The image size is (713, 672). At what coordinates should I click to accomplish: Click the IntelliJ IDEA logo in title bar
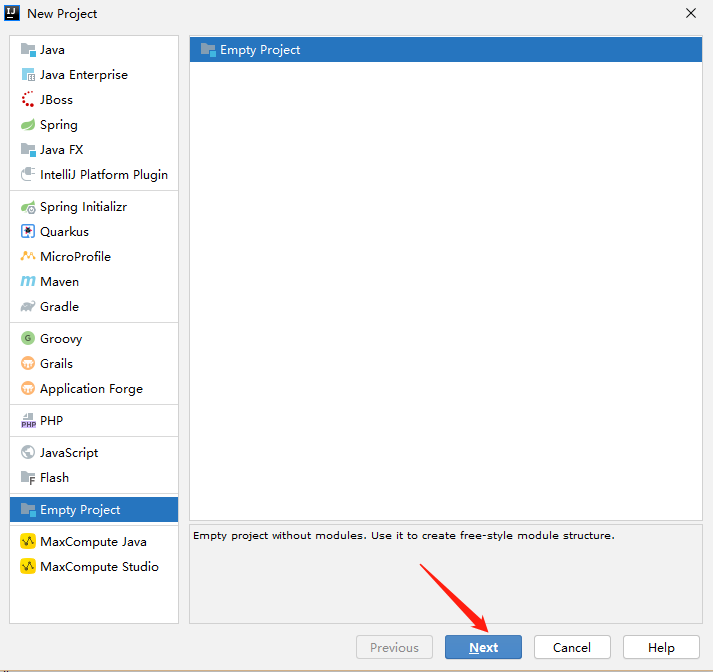coord(12,13)
